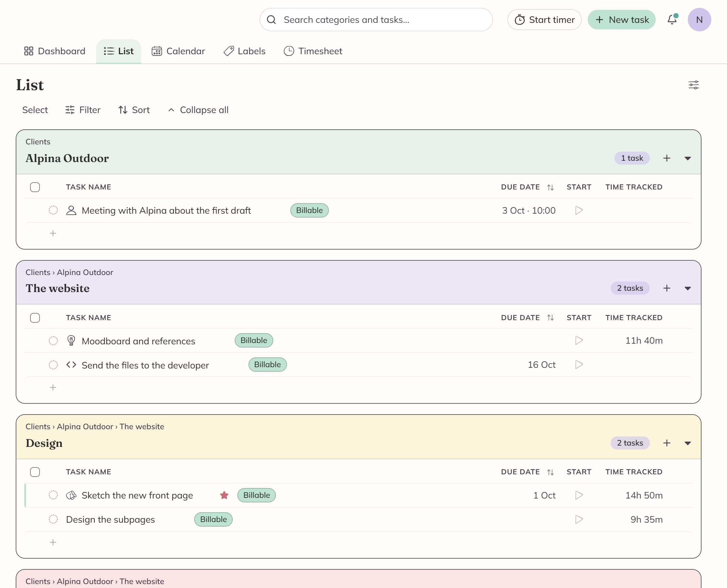Start timer for Moodboard and references
The height and width of the screenshot is (588, 727).
[x=579, y=340]
